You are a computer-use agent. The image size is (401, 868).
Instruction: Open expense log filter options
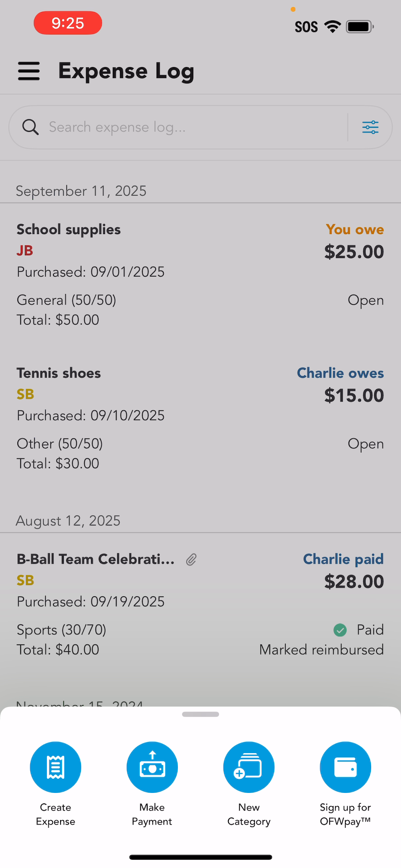(370, 127)
